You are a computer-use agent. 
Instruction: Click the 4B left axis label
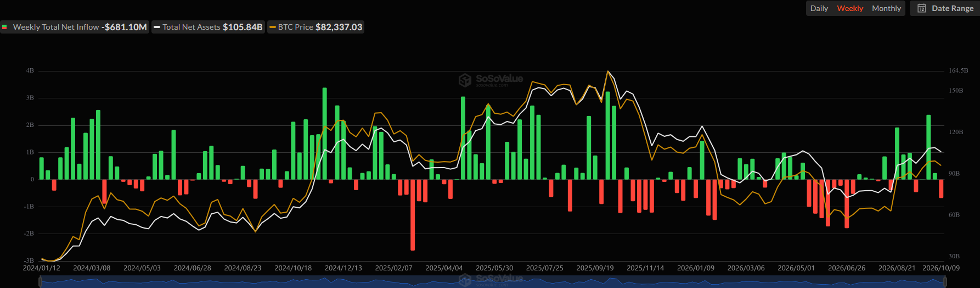coord(30,71)
